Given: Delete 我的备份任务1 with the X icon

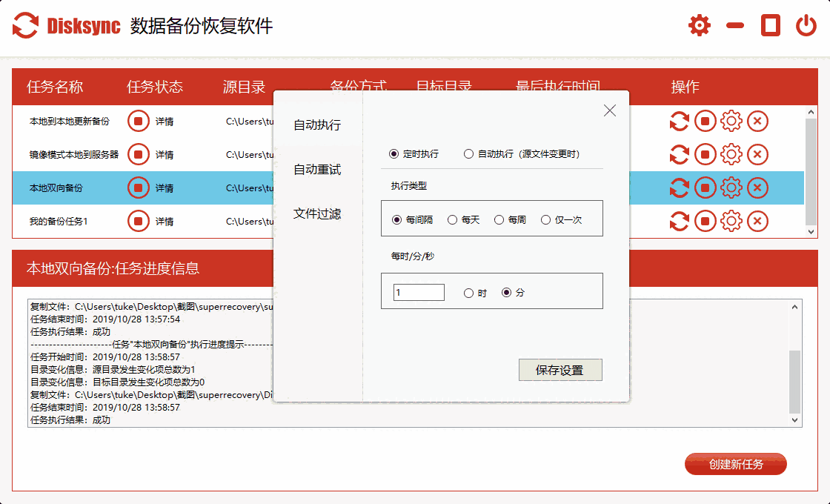Looking at the screenshot, I should 757,221.
